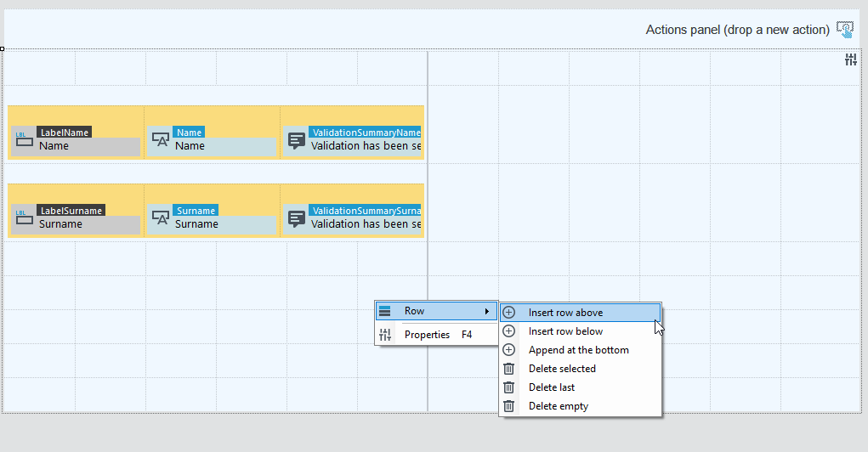Click the Properties sliders icon in context menu

pyautogui.click(x=385, y=334)
